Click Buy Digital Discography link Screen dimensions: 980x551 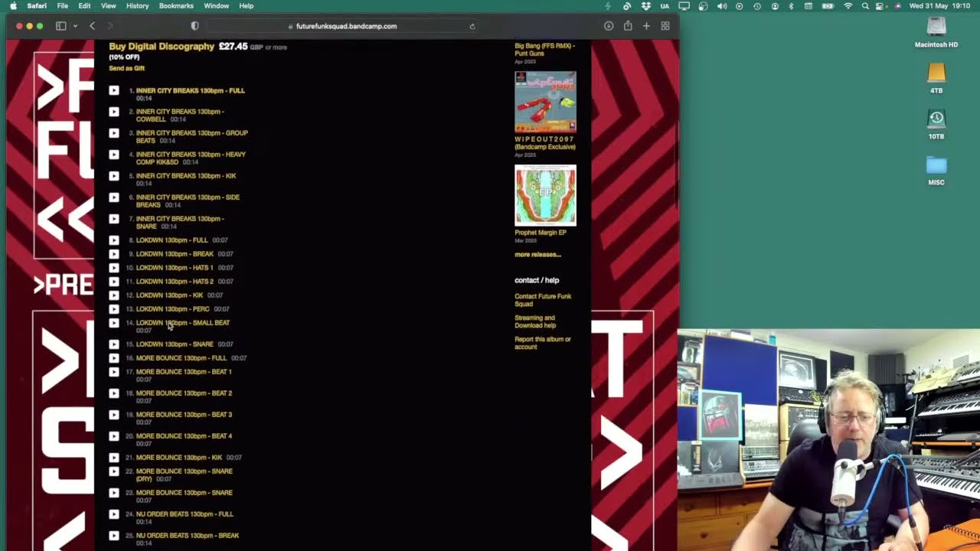(x=162, y=47)
